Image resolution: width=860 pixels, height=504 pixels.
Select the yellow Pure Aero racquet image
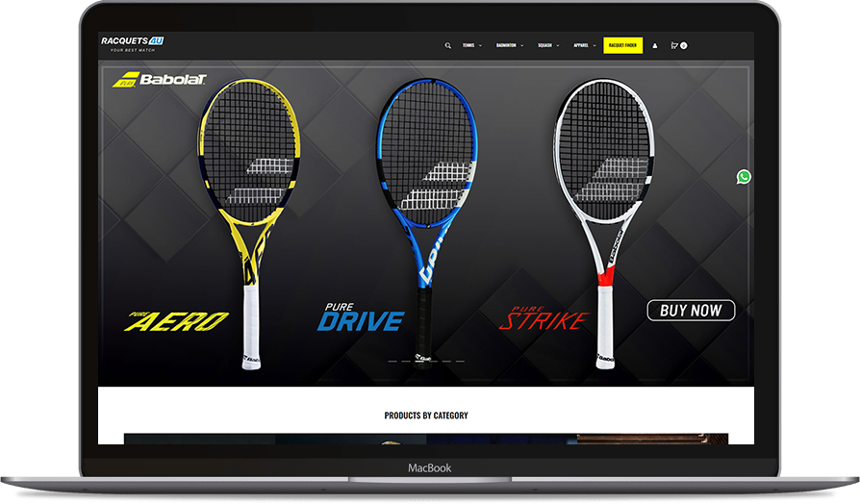pyautogui.click(x=249, y=224)
